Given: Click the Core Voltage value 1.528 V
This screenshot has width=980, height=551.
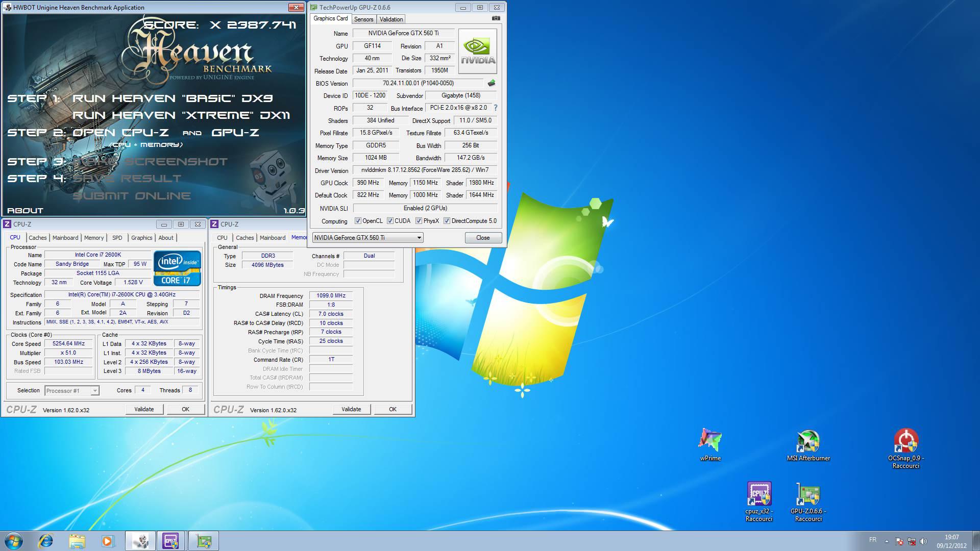Looking at the screenshot, I should point(133,283).
